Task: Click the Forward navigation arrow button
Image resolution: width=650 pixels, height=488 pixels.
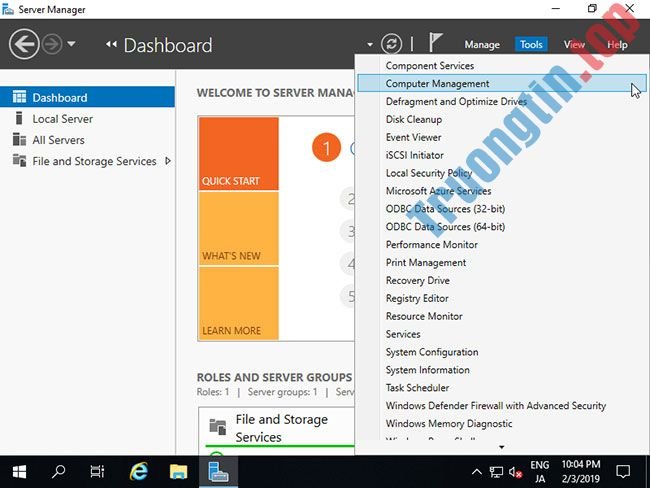Action: point(52,44)
